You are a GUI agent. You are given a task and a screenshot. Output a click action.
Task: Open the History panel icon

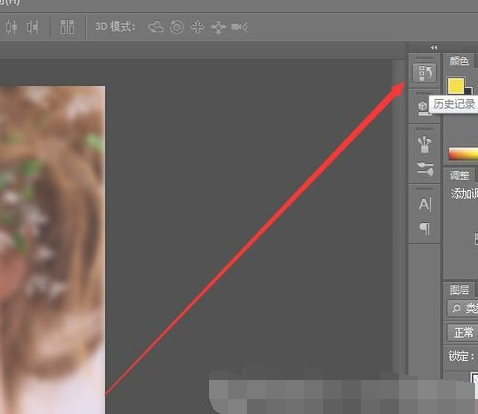(x=424, y=72)
